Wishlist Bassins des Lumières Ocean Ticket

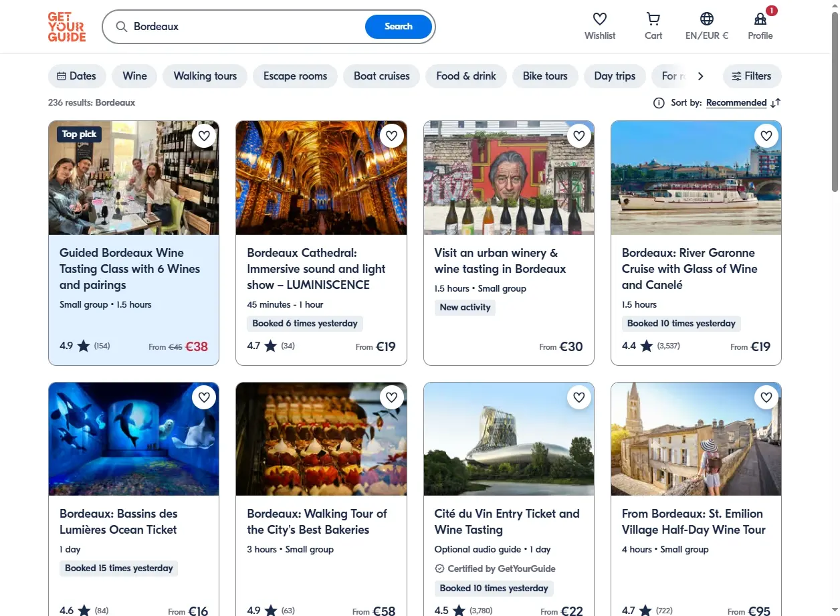pos(205,397)
